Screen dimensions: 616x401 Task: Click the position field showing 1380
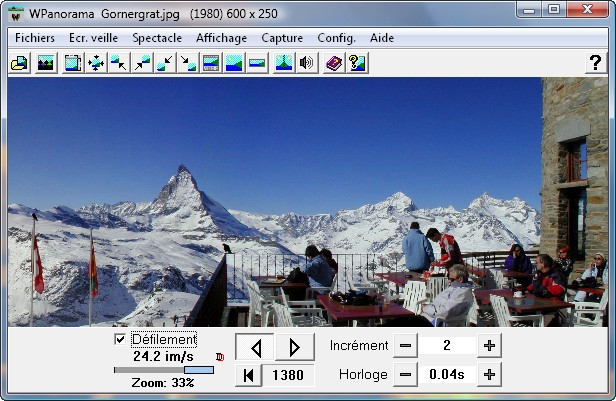[x=288, y=375]
